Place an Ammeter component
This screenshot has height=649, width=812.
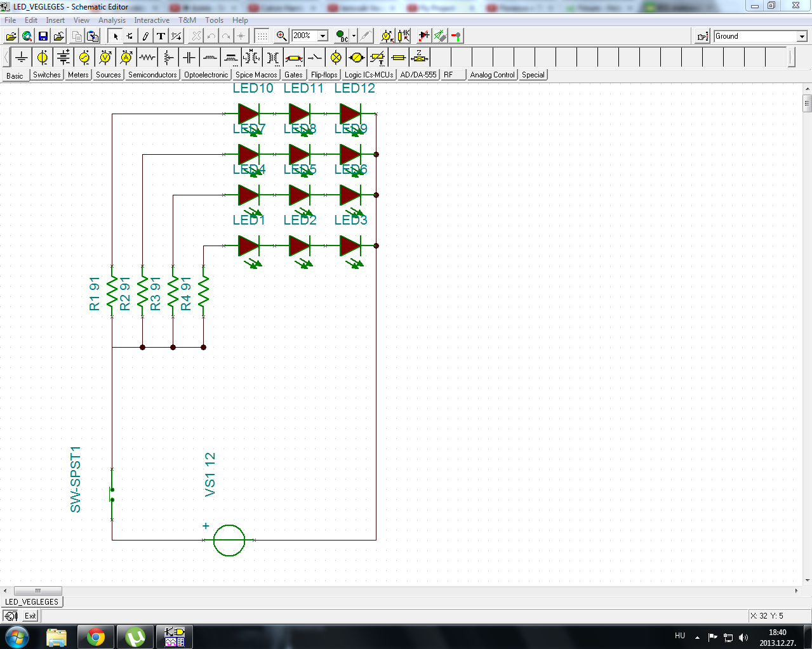pos(126,58)
